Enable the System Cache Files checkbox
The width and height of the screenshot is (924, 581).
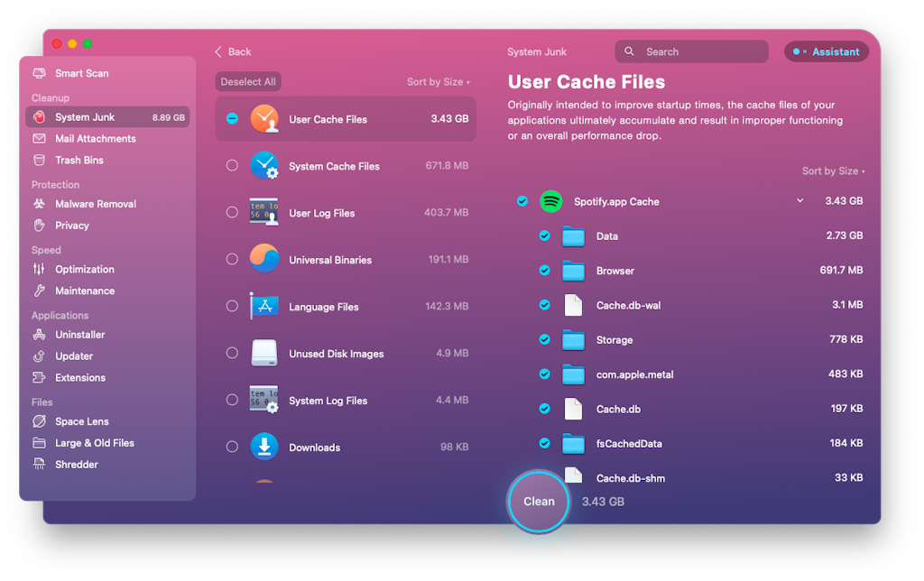click(x=232, y=166)
